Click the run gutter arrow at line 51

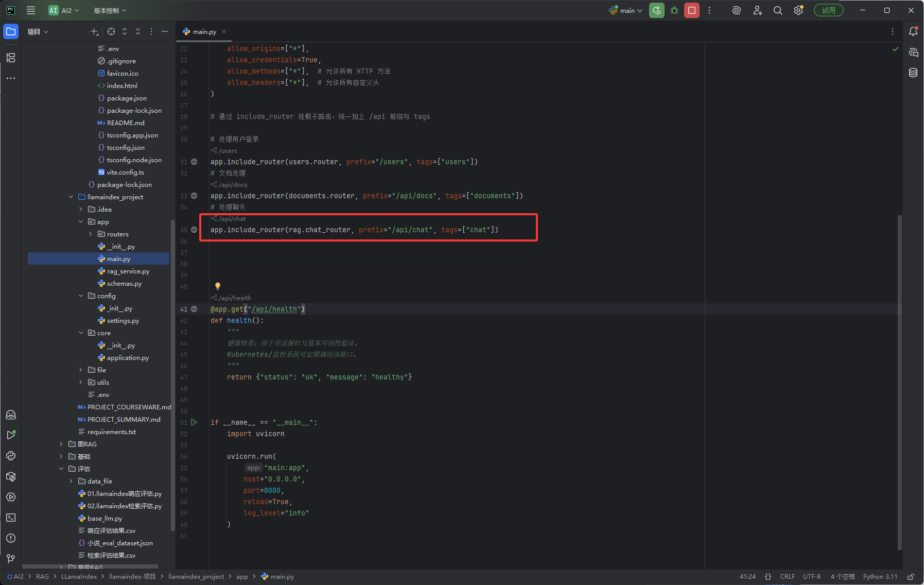click(x=194, y=422)
